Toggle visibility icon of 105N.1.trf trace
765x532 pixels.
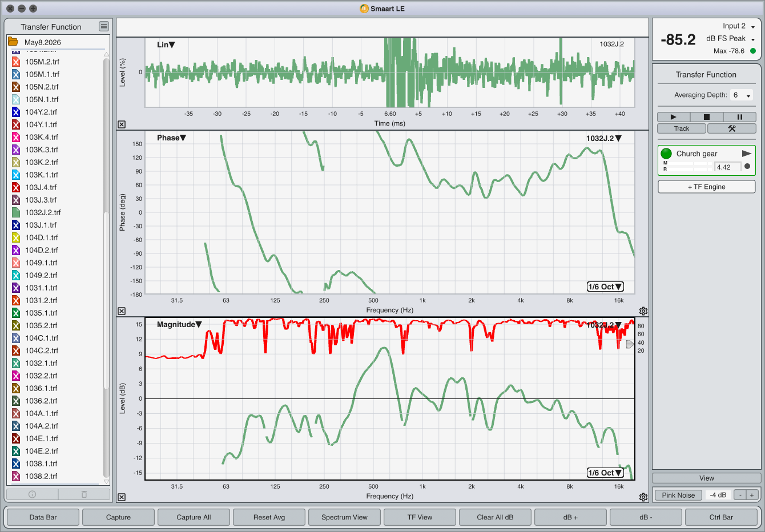16,99
